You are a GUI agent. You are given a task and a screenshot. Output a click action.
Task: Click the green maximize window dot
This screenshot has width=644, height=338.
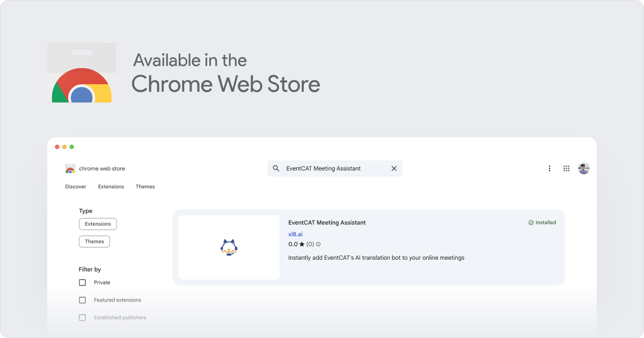coord(72,147)
